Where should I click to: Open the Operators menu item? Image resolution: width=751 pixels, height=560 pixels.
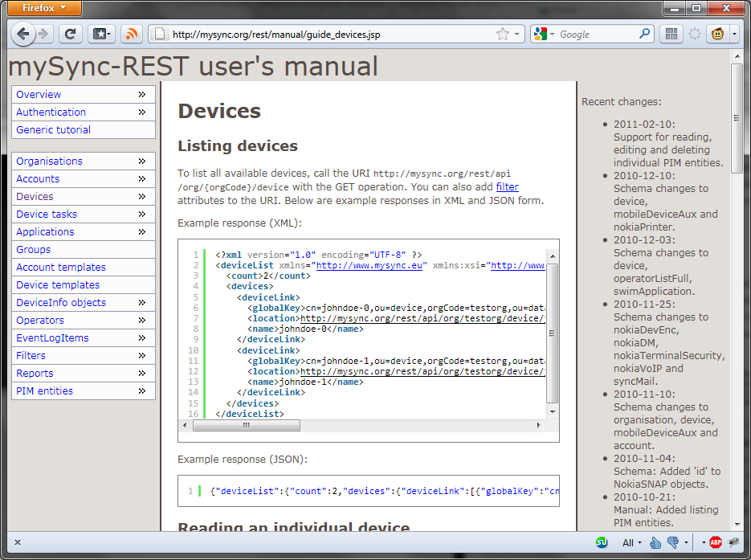[x=84, y=321]
